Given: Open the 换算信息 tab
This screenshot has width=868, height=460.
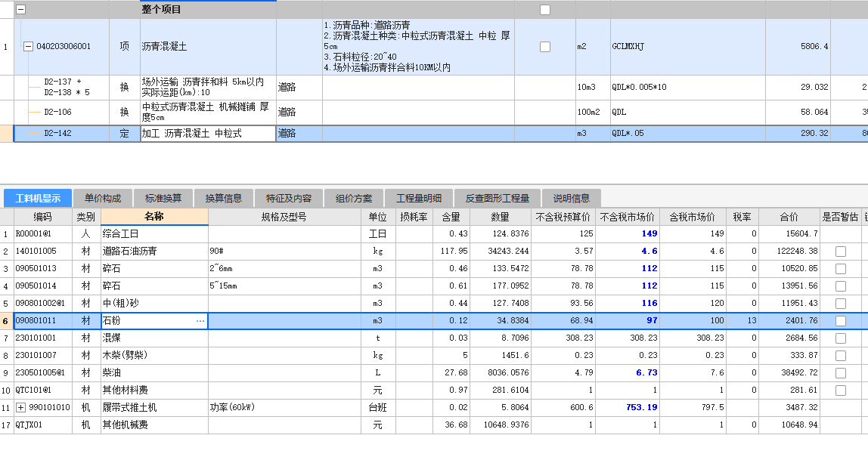Looking at the screenshot, I should tap(224, 198).
